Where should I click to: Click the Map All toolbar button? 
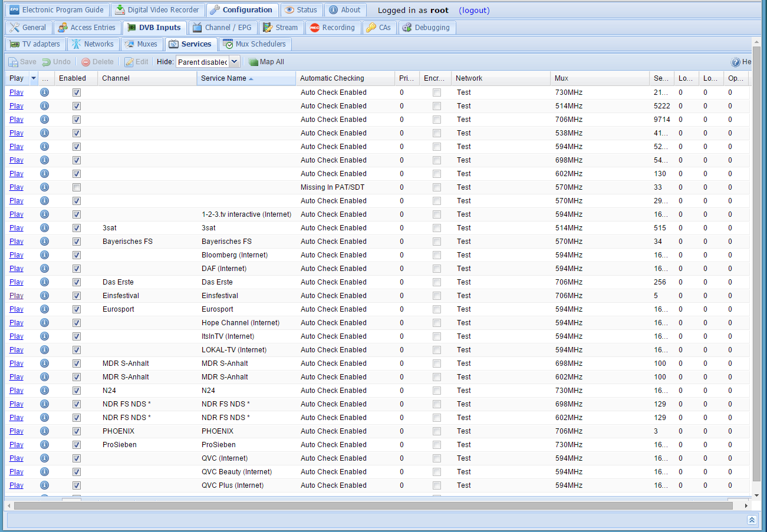point(266,62)
